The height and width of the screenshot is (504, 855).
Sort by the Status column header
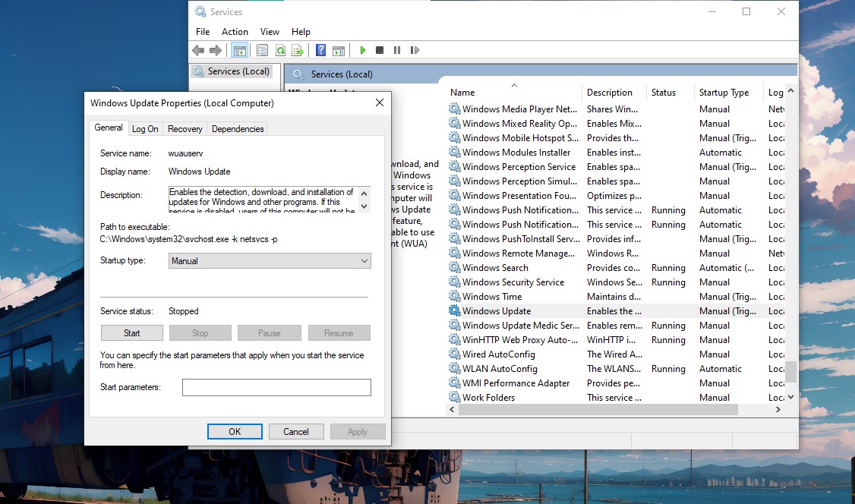click(x=670, y=92)
